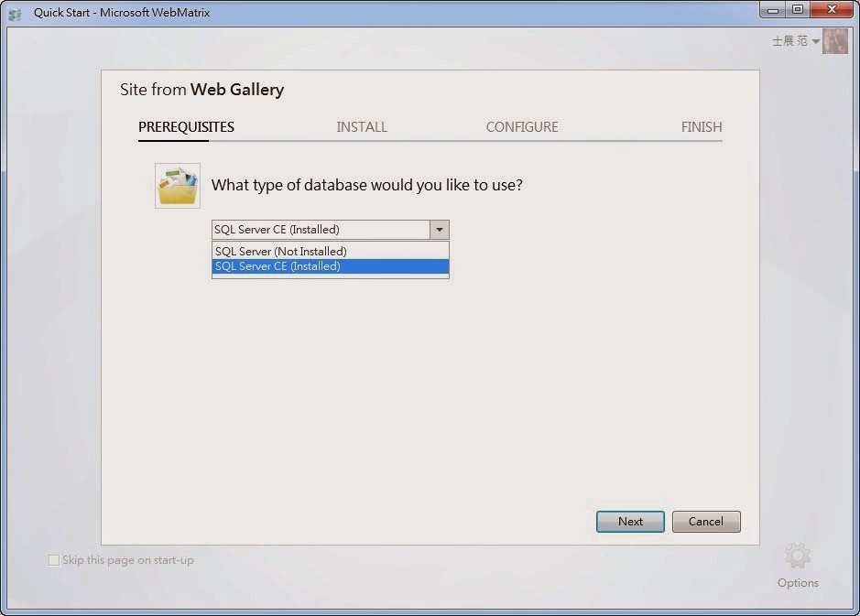Click the WebMatrix title bar app icon

click(x=16, y=15)
